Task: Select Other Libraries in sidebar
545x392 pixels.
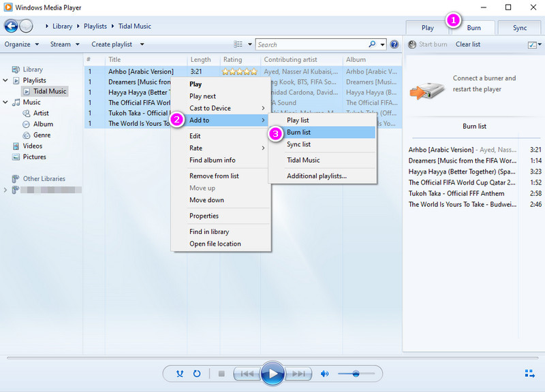Action: tap(44, 178)
